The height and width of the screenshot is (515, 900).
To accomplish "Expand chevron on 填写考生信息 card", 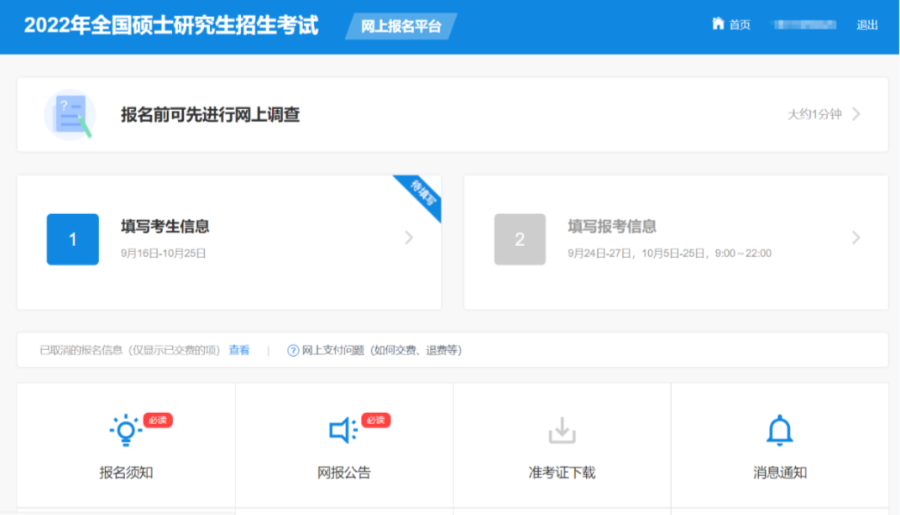I will (409, 238).
